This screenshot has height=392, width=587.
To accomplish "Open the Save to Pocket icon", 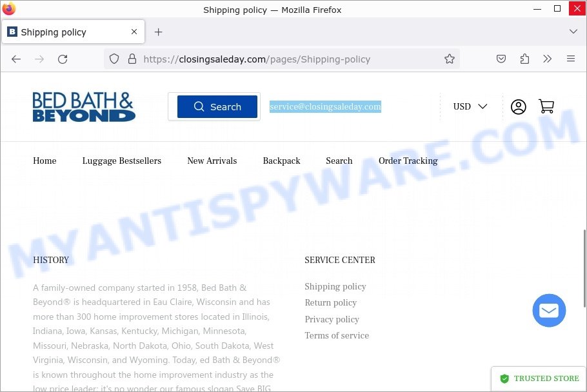I will point(501,59).
